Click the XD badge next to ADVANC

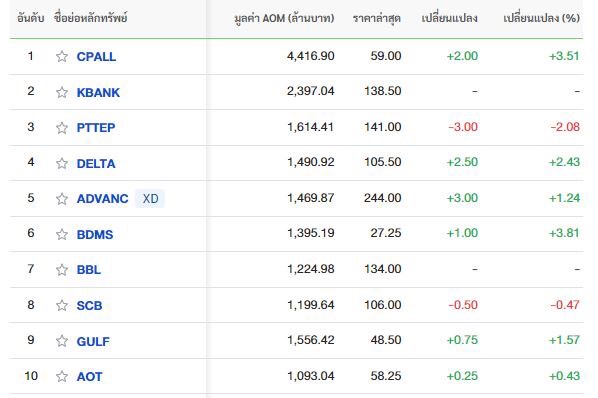click(x=150, y=199)
